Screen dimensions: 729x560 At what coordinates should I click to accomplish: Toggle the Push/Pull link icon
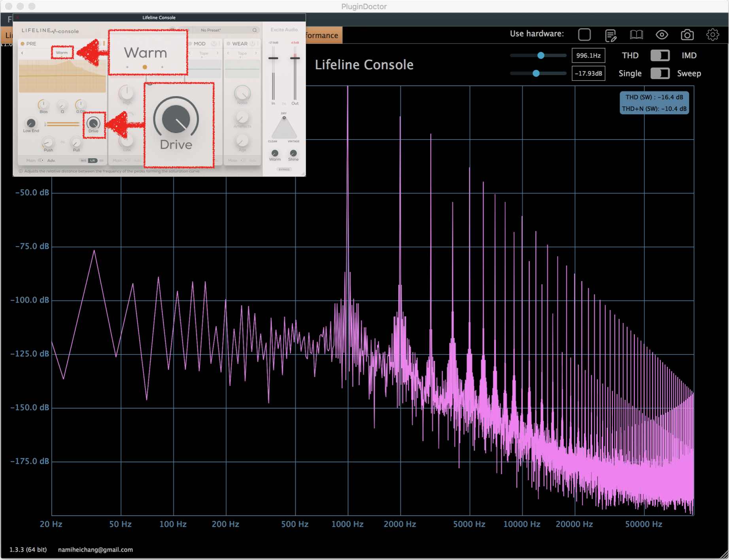pyautogui.click(x=62, y=142)
